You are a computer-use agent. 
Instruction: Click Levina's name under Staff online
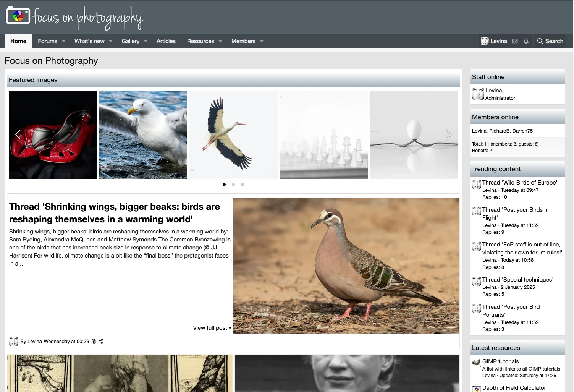493,91
